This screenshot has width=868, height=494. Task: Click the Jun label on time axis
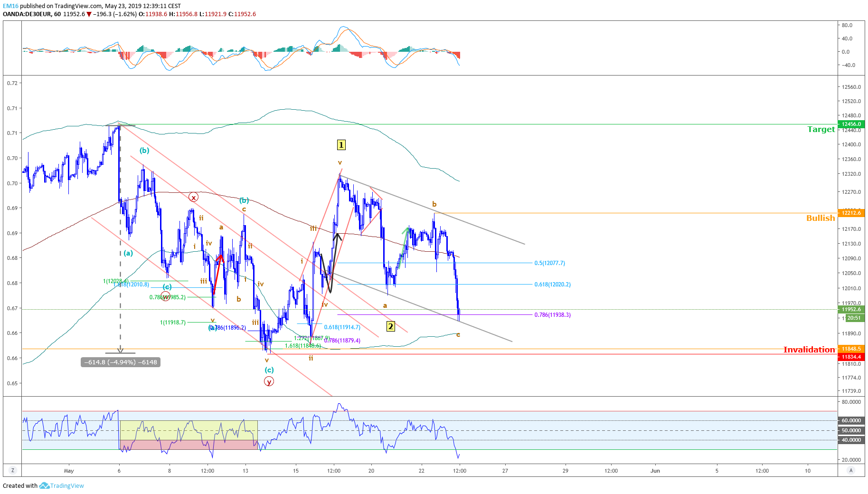click(x=655, y=471)
